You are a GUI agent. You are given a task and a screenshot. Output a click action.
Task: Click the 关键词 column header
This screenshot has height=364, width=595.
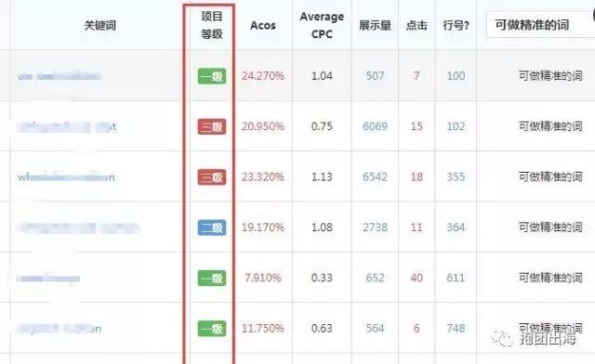[x=99, y=25]
